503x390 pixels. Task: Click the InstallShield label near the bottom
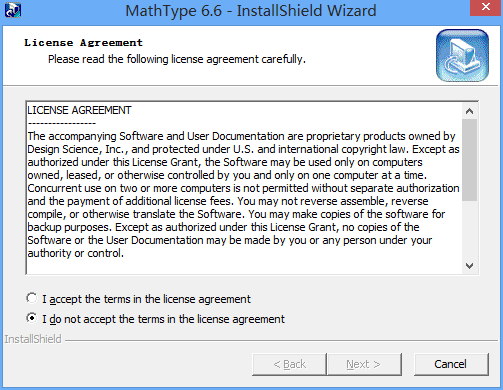tap(33, 339)
